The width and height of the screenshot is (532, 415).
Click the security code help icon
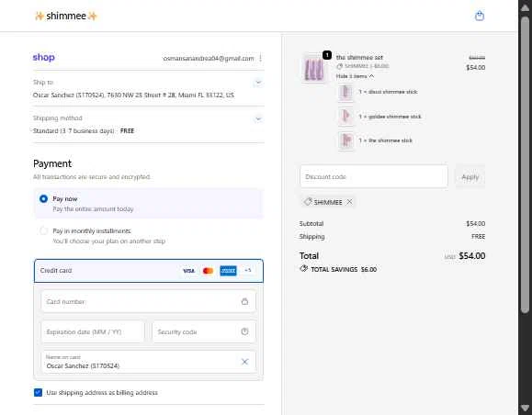tap(244, 331)
